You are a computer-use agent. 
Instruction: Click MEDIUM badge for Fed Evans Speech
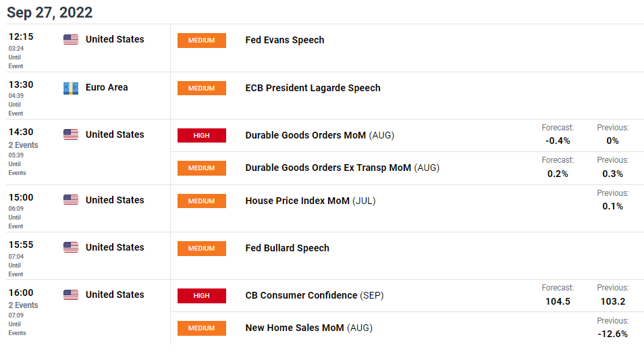[202, 41]
